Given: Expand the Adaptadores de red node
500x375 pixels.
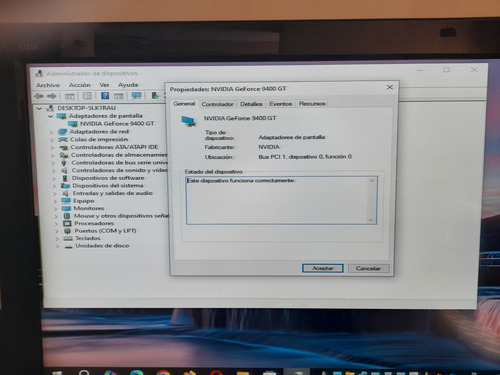Looking at the screenshot, I should point(51,132).
